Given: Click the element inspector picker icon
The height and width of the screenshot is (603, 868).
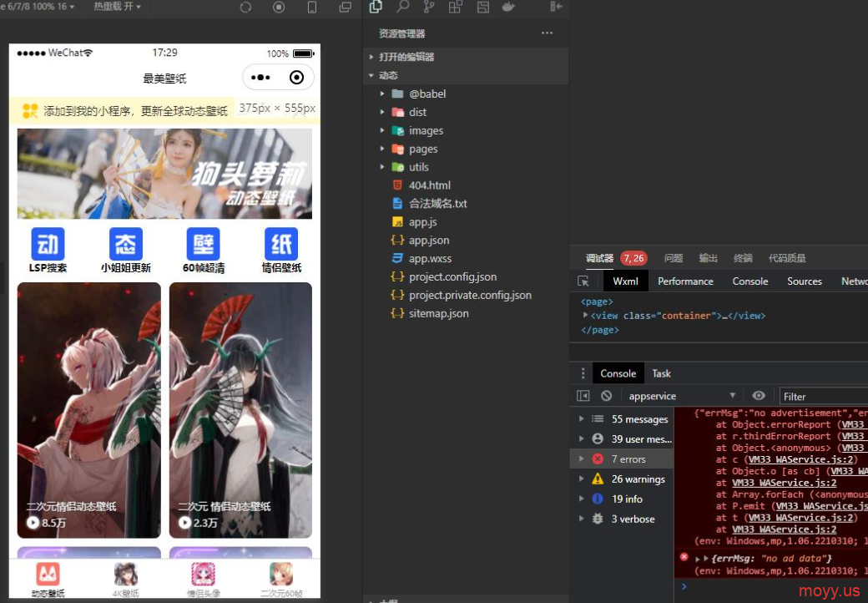Looking at the screenshot, I should coord(583,281).
